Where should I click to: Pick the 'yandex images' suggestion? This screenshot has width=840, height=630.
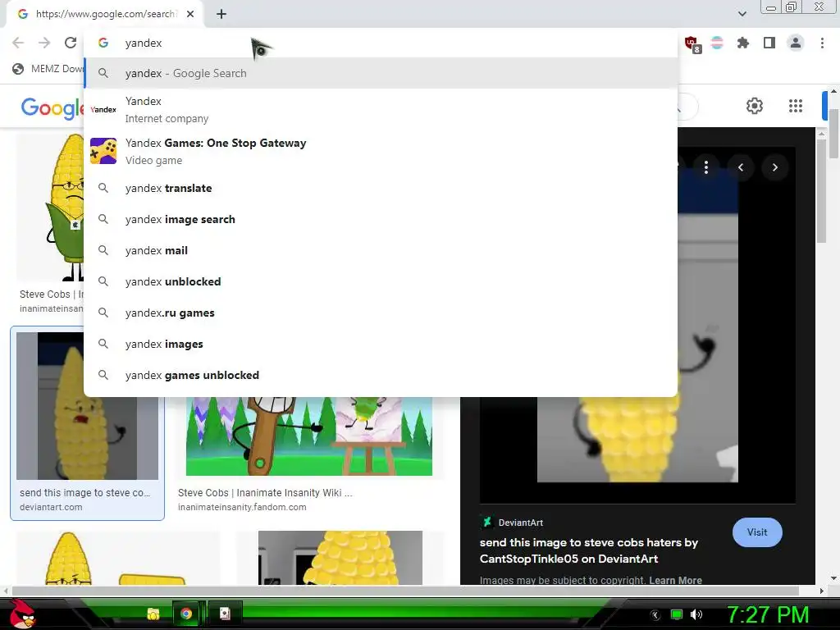pyautogui.click(x=381, y=344)
